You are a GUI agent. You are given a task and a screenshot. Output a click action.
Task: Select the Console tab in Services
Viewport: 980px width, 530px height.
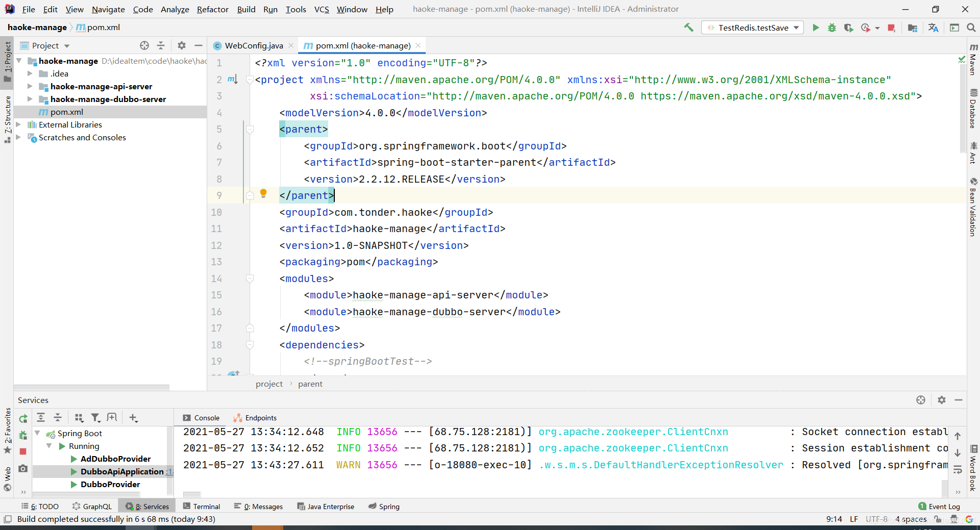click(x=202, y=418)
